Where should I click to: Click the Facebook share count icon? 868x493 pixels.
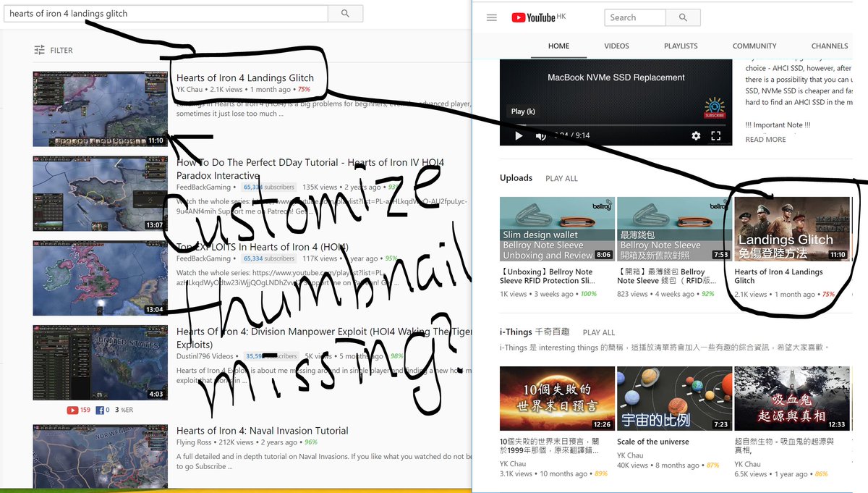(100, 410)
